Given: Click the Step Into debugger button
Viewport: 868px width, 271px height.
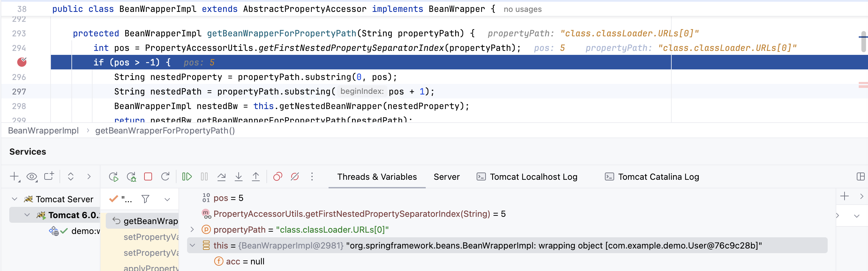Looking at the screenshot, I should coord(239,176).
